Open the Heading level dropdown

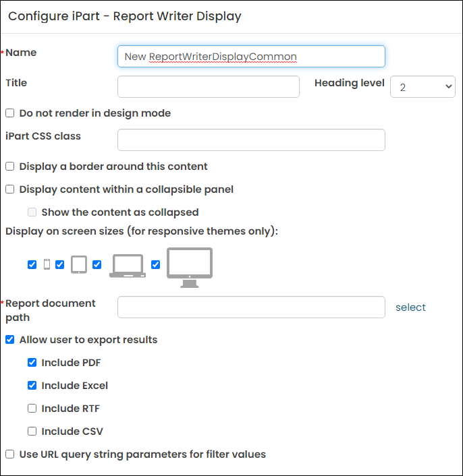pyautogui.click(x=423, y=87)
